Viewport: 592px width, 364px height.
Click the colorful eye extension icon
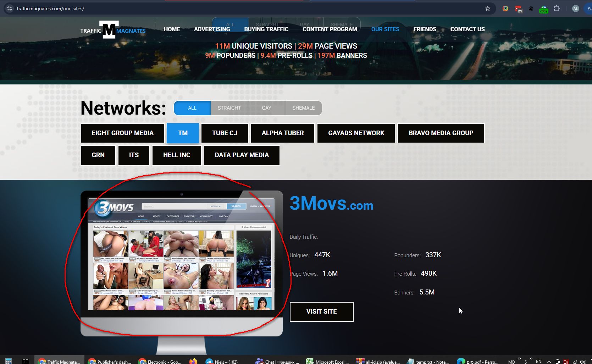tap(505, 9)
